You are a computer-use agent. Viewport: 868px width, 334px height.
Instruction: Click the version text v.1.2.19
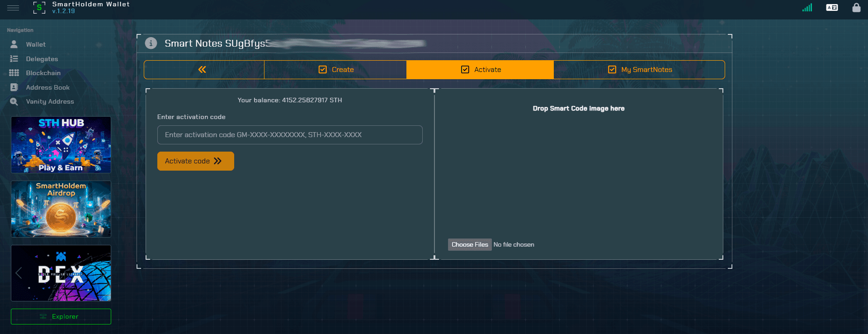(x=63, y=11)
